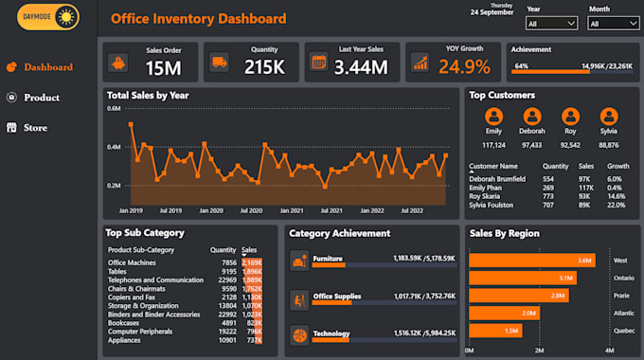Select Sylvia's customer avatar icon
The height and width of the screenshot is (360, 644).
click(x=609, y=117)
